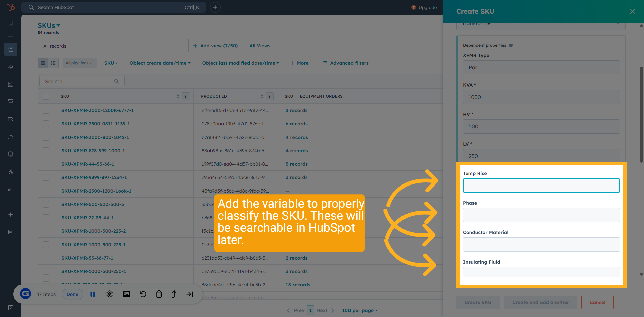The height and width of the screenshot is (317, 644).
Task: Open Object last modified date/time filter
Action: [x=240, y=63]
